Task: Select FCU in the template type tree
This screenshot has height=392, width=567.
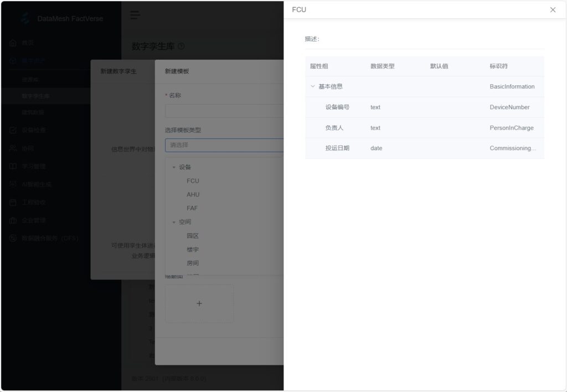Action: 193,181
